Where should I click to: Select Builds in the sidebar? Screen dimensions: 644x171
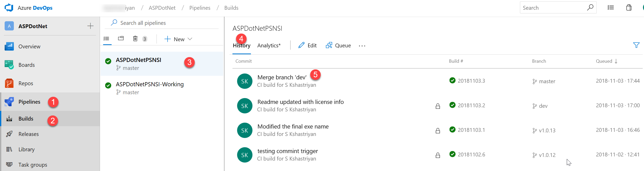26,119
